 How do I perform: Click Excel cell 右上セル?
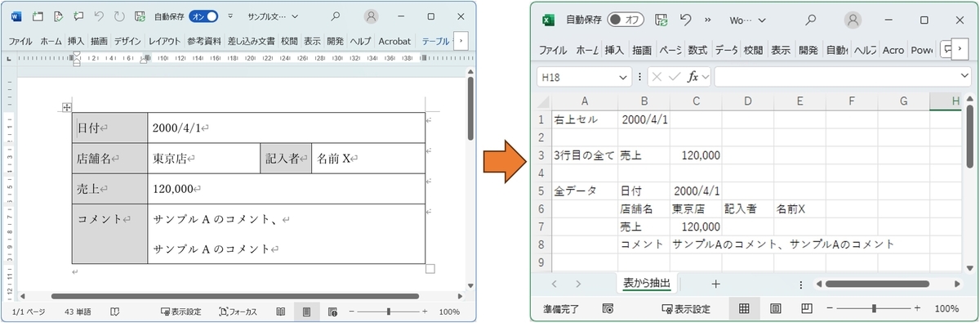tap(585, 119)
